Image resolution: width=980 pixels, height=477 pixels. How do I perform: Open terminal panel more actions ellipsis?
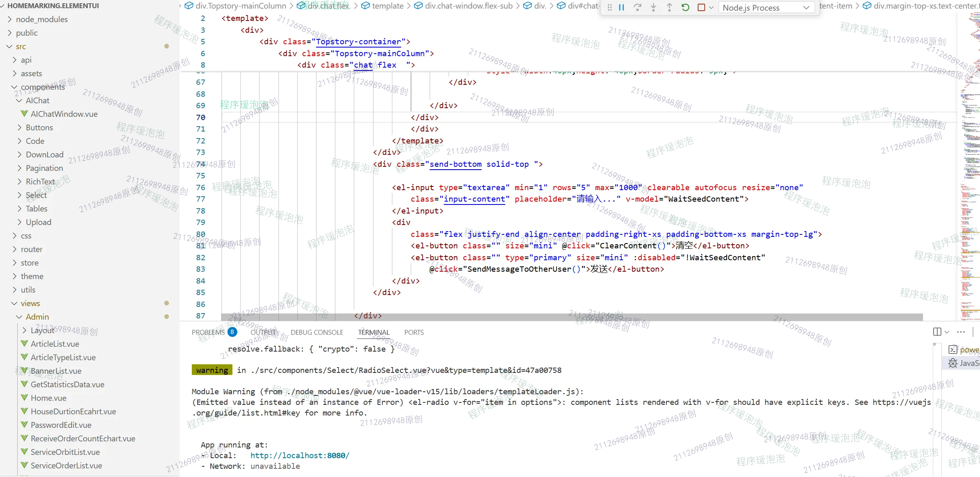pyautogui.click(x=961, y=332)
